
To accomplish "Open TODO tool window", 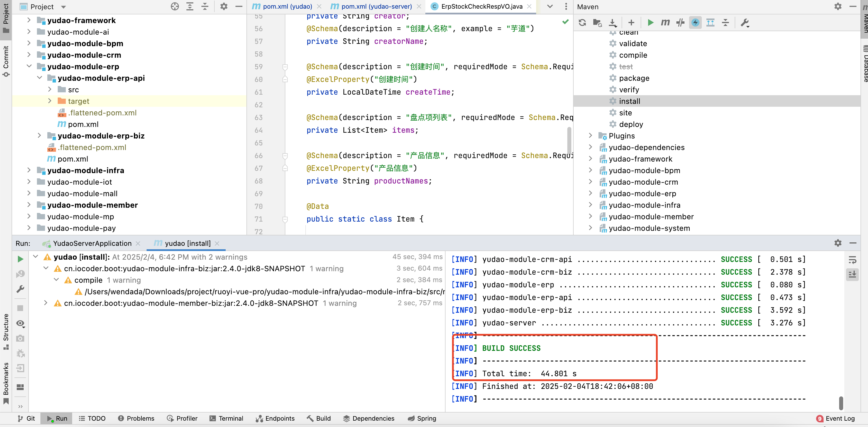I will pos(92,418).
